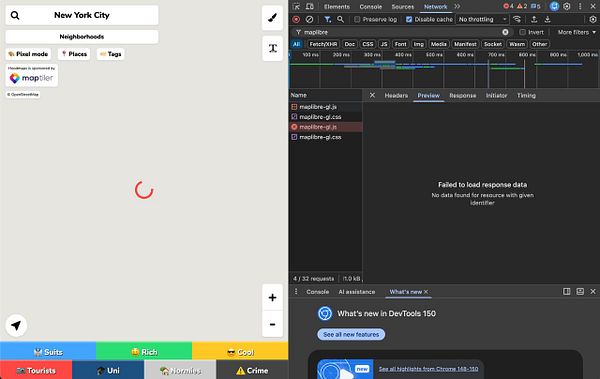The height and width of the screenshot is (379, 600).
Task: Check the Invert filter checkbox
Action: tap(522, 32)
